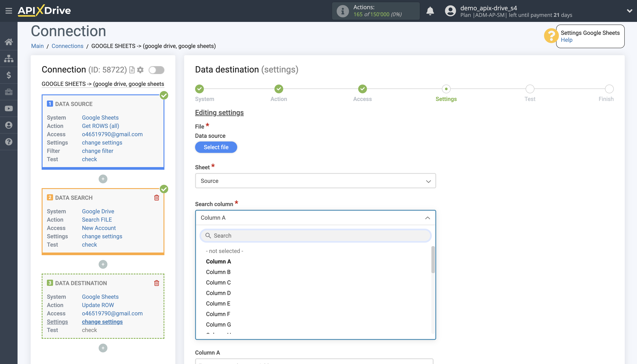Open Data Source Google Sheets system link
Viewport: 637px width, 364px height.
pyautogui.click(x=100, y=117)
